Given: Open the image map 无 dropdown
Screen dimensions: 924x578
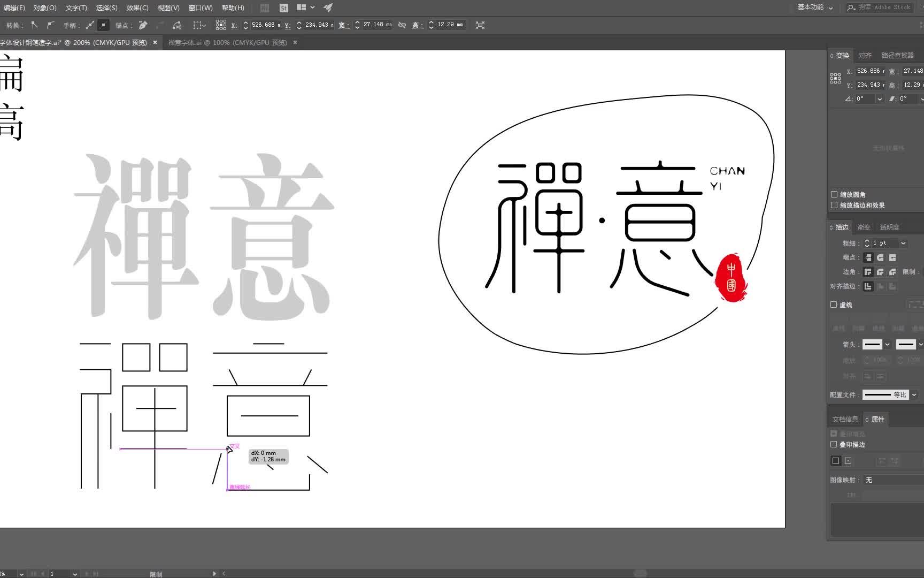Looking at the screenshot, I should point(893,480).
